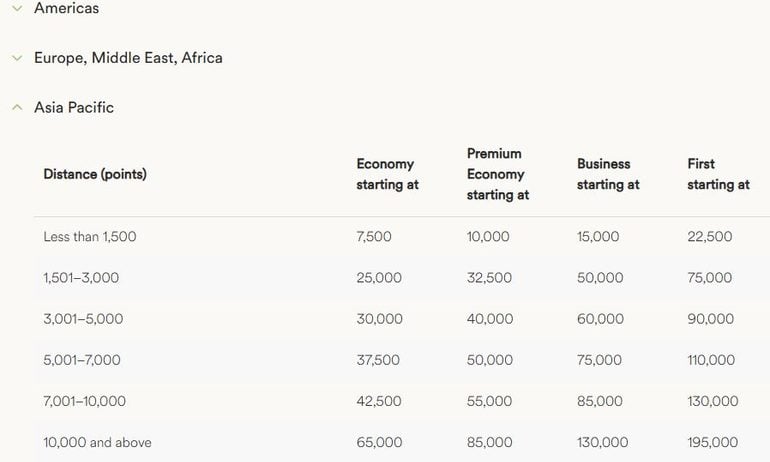Click the First starting at header
The height and width of the screenshot is (462, 770).
717,174
